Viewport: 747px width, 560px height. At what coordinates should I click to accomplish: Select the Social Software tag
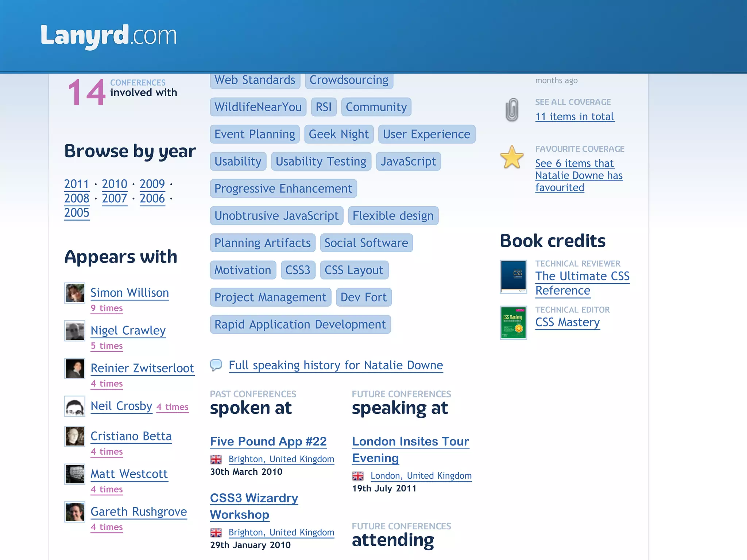pos(367,243)
